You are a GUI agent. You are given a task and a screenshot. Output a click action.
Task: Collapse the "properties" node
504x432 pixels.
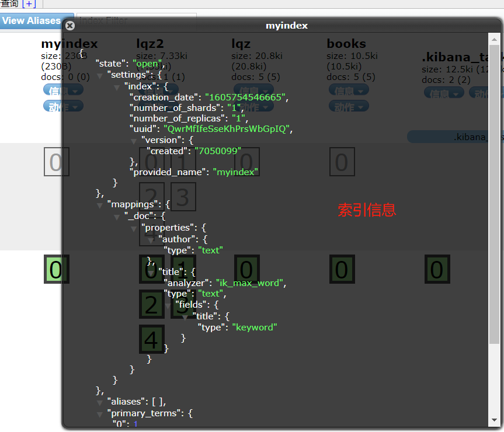click(x=134, y=229)
